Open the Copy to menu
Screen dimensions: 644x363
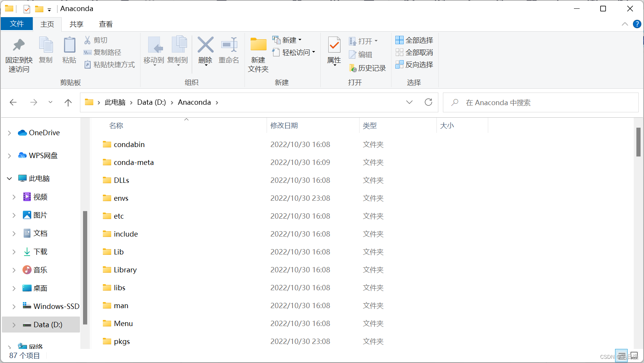pyautogui.click(x=177, y=51)
